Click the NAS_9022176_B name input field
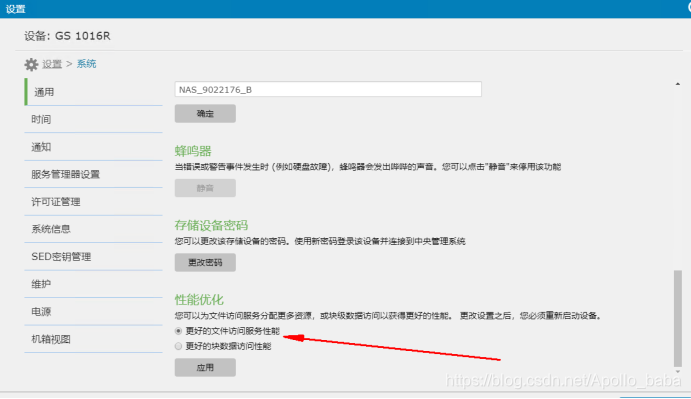Viewport: 691px width, 399px height. coord(328,89)
